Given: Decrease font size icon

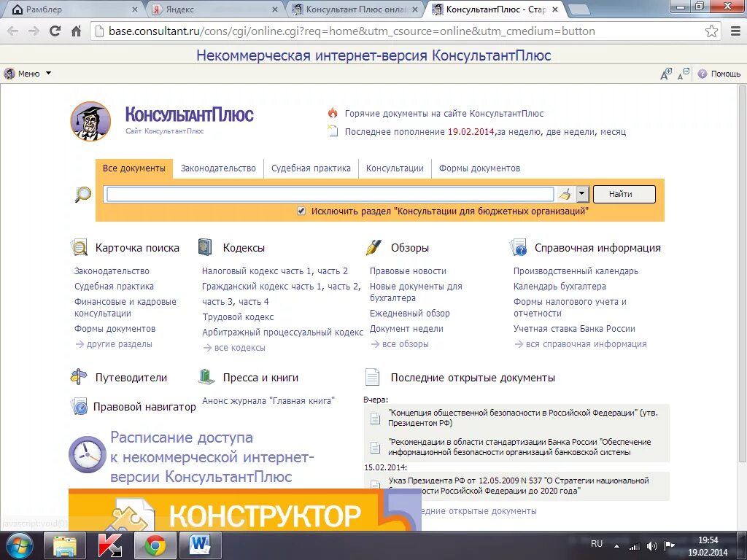Looking at the screenshot, I should point(684,74).
